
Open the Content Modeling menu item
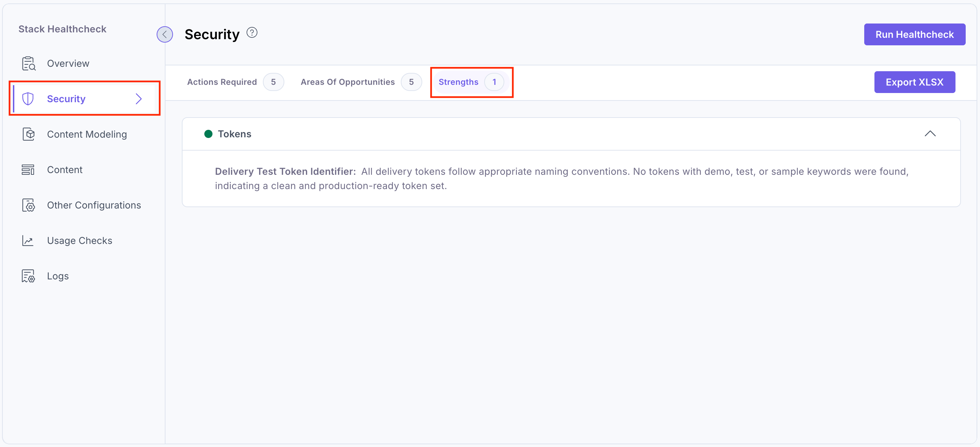[87, 134]
